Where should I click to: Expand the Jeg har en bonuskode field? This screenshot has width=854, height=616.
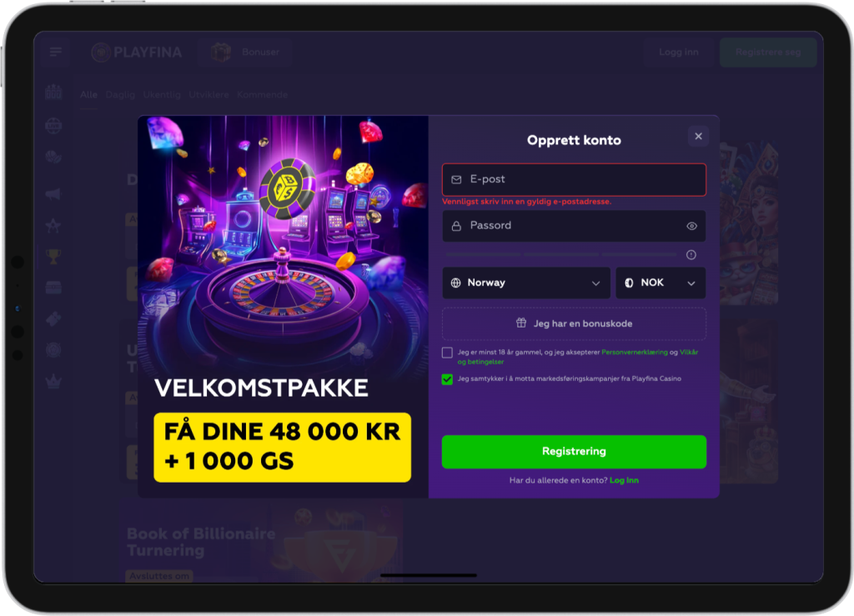[574, 323]
